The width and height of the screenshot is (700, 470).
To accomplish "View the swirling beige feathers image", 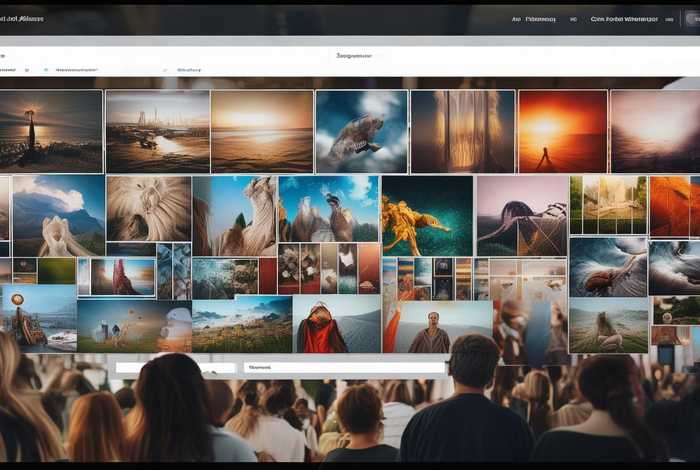I will (x=148, y=208).
